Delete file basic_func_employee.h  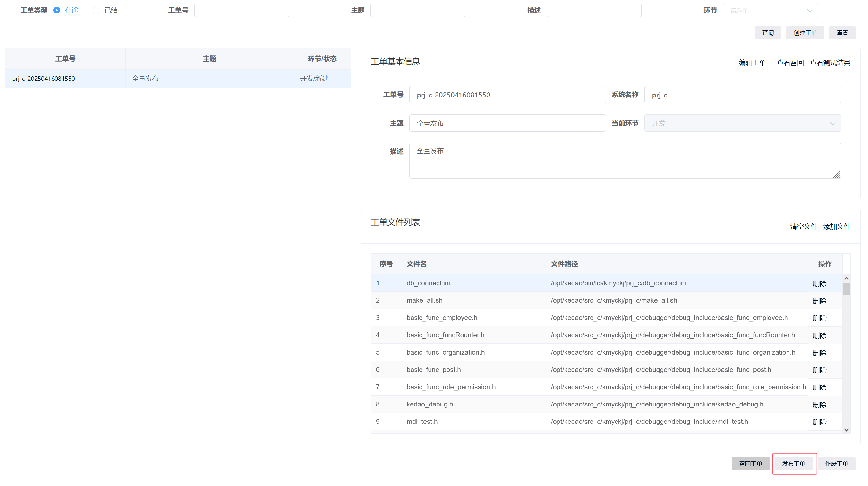click(x=819, y=318)
